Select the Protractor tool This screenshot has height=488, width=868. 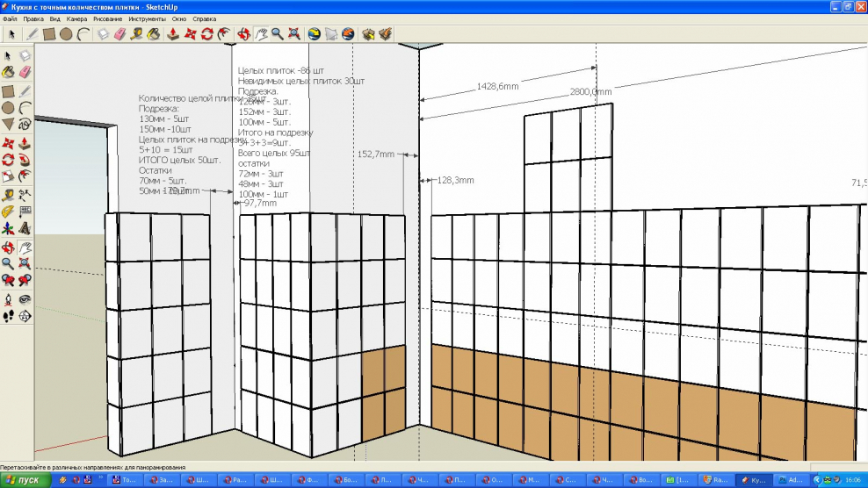pos(8,212)
